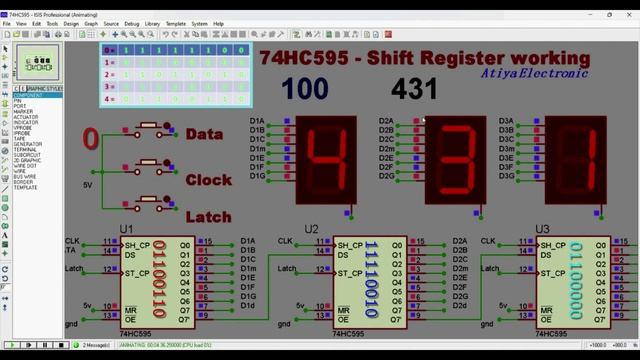Viewport: 640px width, 360px height.
Task: Select the 2D box drawing tool
Action: coord(5,199)
